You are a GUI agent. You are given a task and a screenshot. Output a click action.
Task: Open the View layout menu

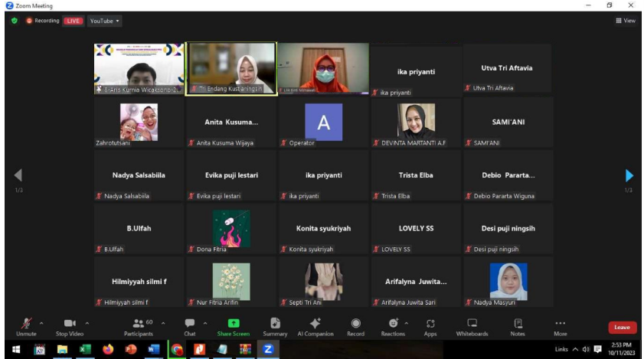[626, 21]
